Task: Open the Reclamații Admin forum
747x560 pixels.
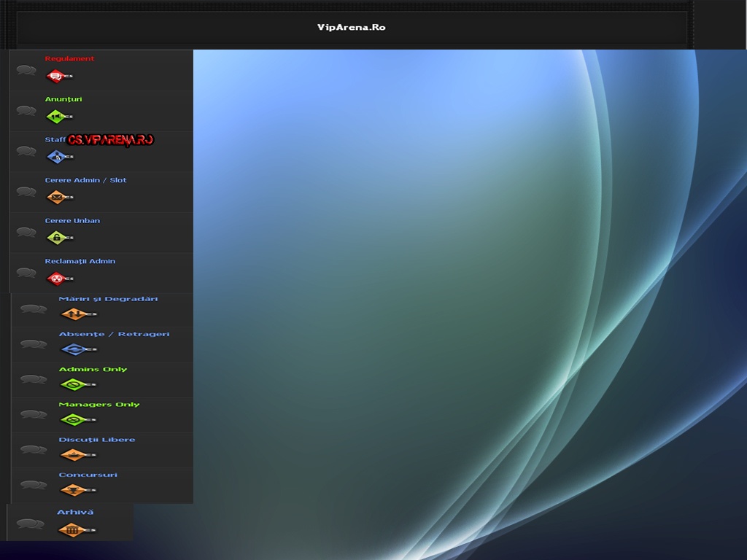Action: pyautogui.click(x=80, y=261)
